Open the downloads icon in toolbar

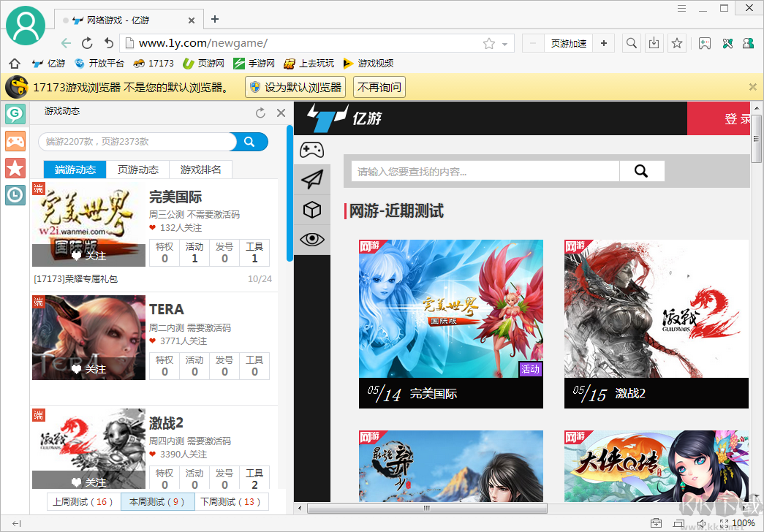pos(654,43)
